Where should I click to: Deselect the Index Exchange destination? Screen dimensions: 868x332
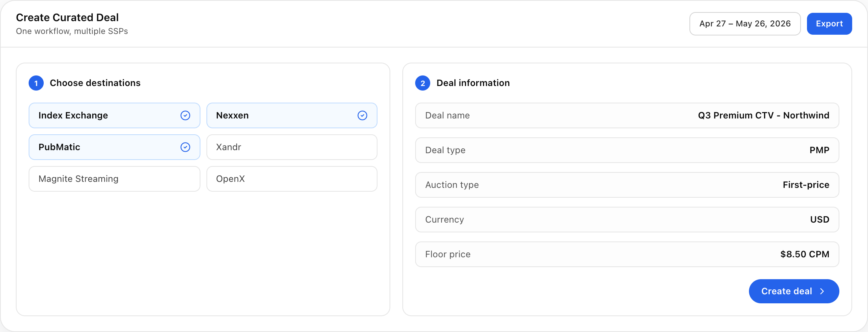(115, 115)
